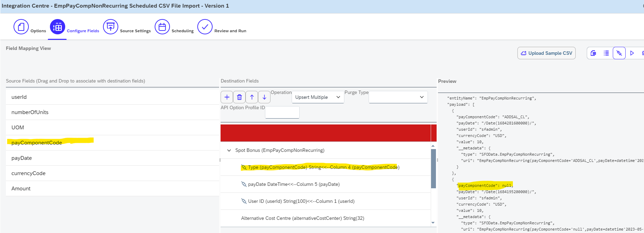
Task: Select the payDate source field
Action: tap(112, 158)
